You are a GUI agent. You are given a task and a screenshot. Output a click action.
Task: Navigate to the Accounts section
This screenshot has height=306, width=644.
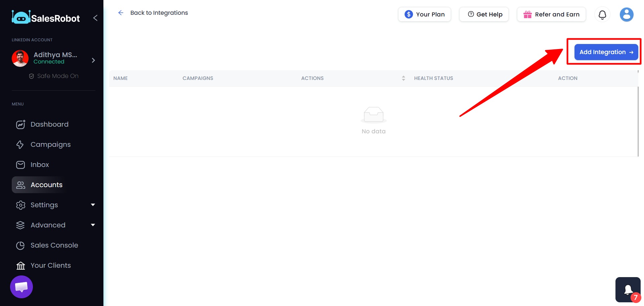(46, 185)
